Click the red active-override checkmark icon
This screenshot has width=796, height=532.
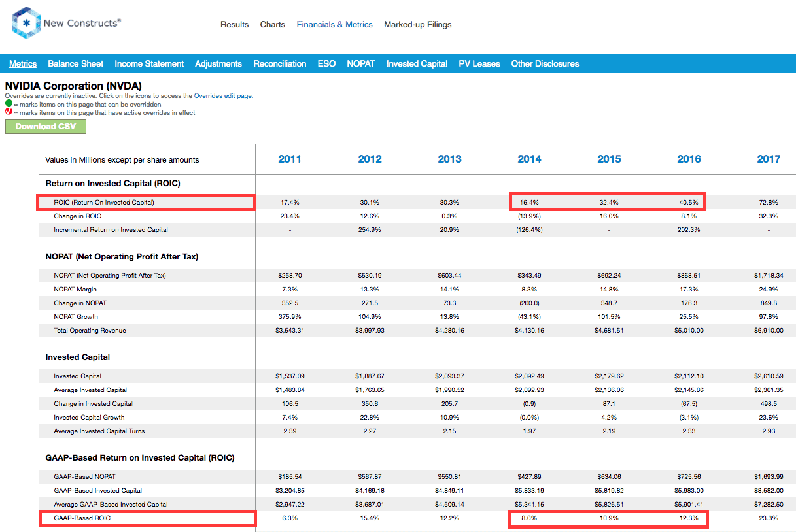tap(9, 112)
